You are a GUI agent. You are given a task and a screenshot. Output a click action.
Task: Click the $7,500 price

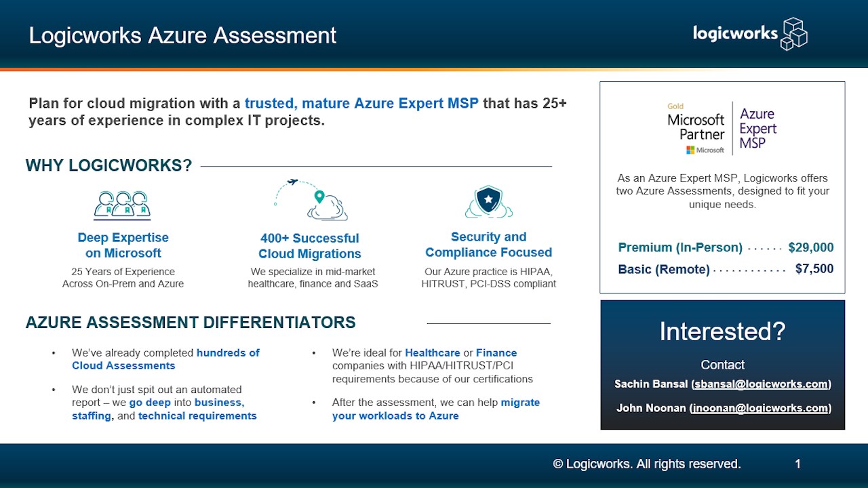814,269
